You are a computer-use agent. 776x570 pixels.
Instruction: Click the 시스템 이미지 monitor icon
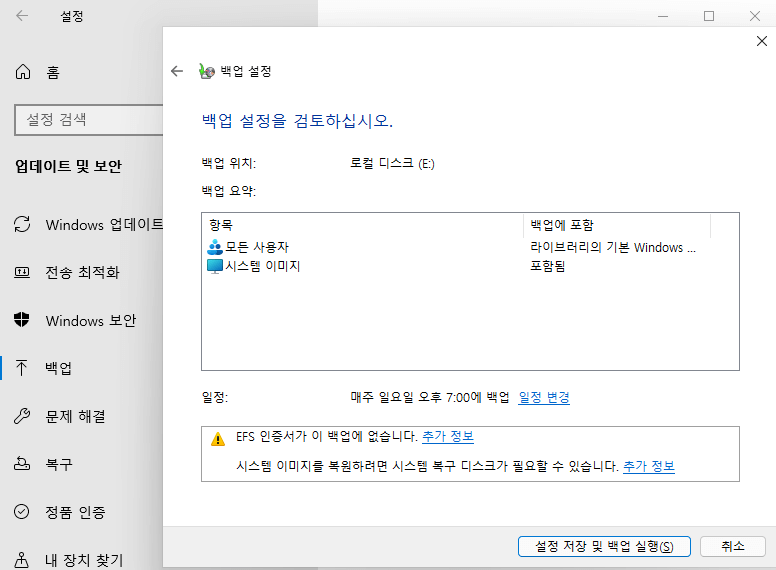(215, 266)
